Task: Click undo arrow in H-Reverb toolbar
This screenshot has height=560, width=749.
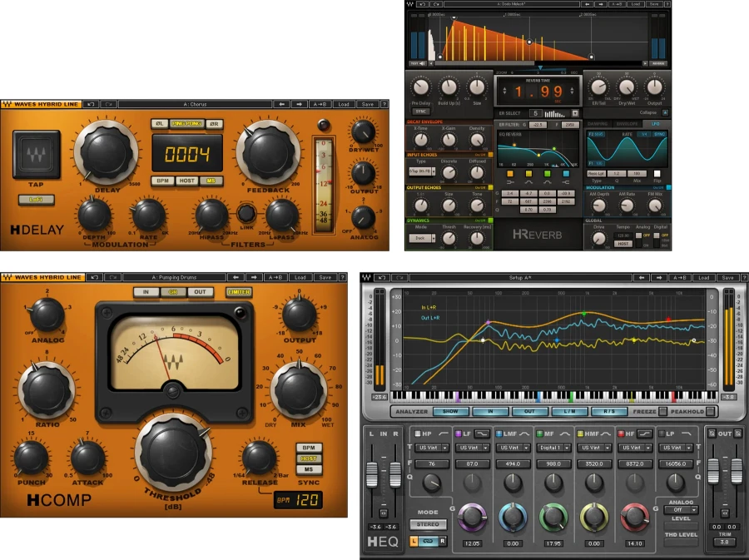Action: tap(422, 4)
